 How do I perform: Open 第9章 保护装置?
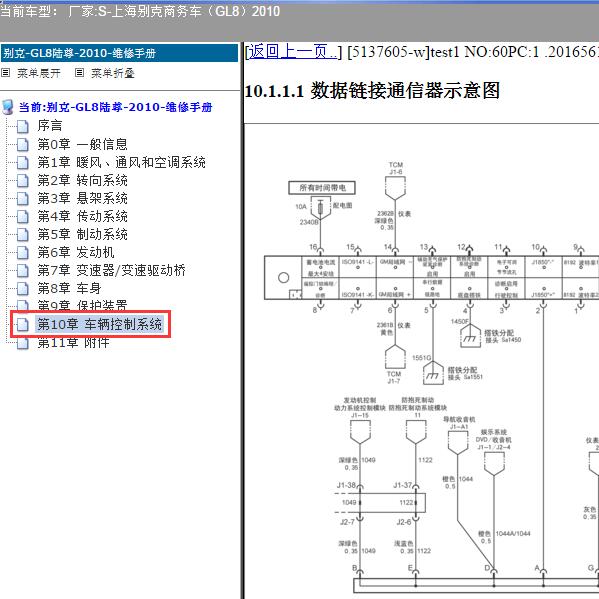coord(82,305)
